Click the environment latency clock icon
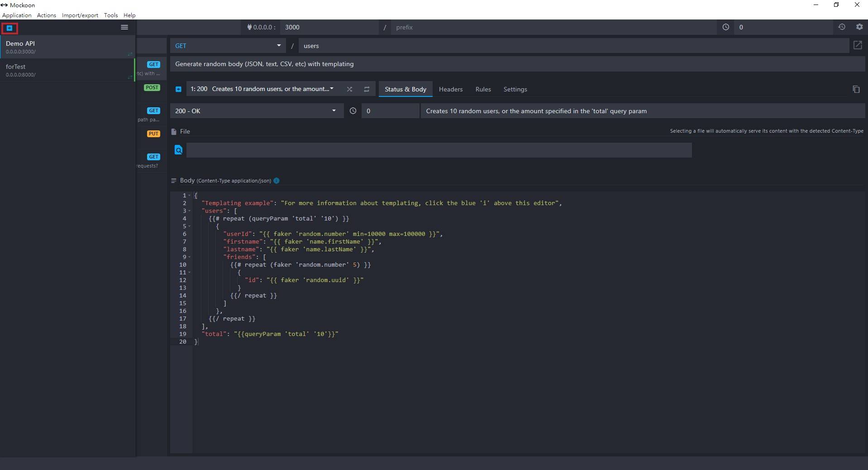This screenshot has width=868, height=470. tap(726, 27)
